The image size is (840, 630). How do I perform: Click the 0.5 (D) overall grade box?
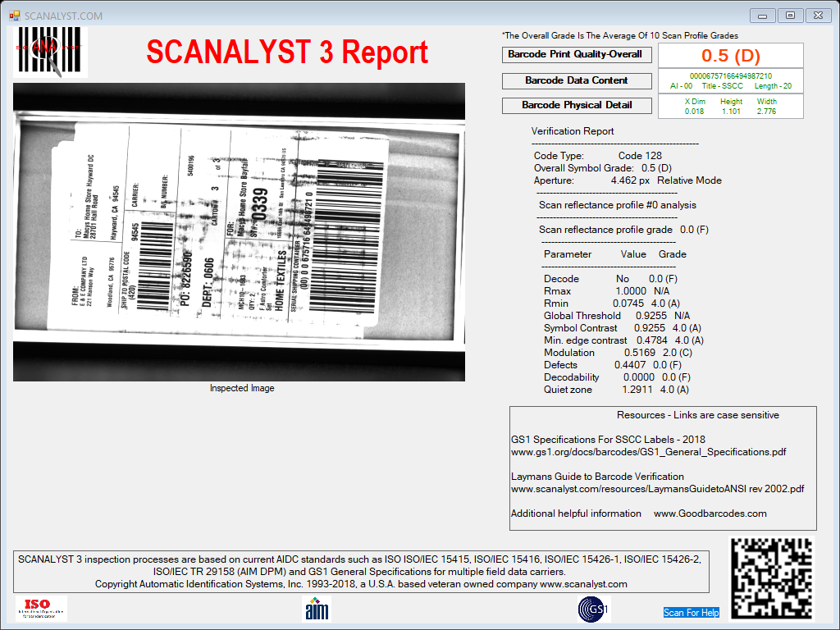pos(731,55)
